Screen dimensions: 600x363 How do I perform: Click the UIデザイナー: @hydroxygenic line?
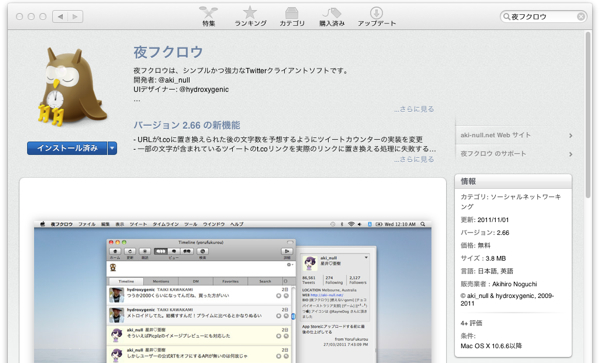pos(181,90)
